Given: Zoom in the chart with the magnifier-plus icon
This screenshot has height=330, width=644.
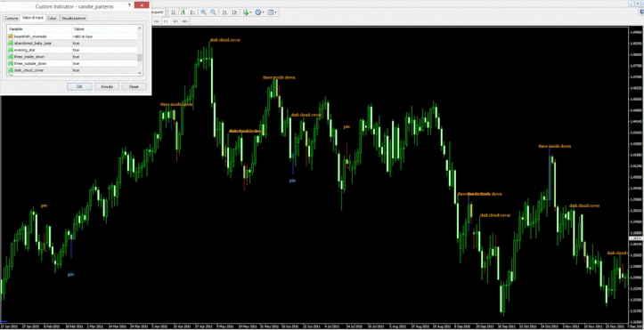Looking at the screenshot, I should (x=203, y=12).
